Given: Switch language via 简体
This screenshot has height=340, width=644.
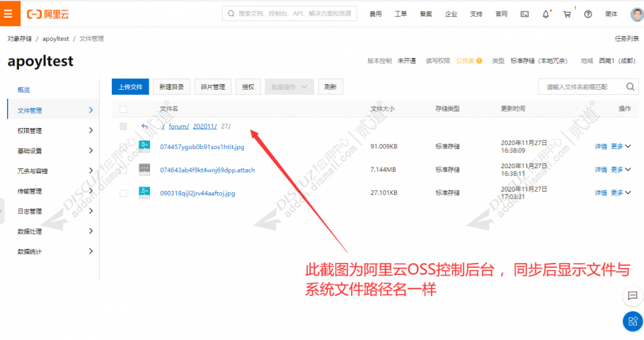Looking at the screenshot, I should pos(611,14).
